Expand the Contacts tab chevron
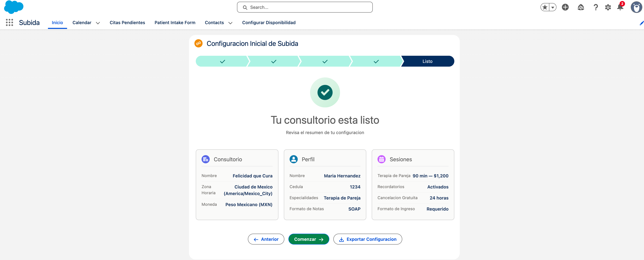This screenshot has height=260, width=644. [x=230, y=23]
